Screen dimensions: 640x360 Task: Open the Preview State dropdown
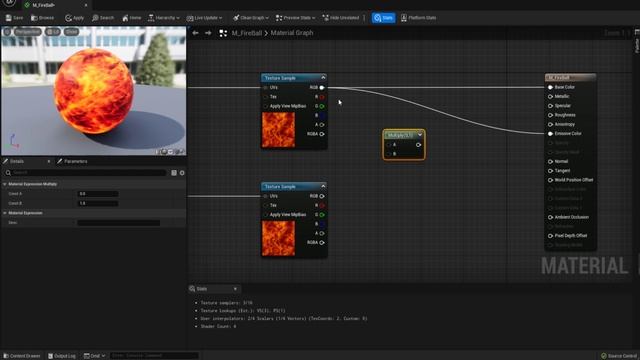coord(296,18)
